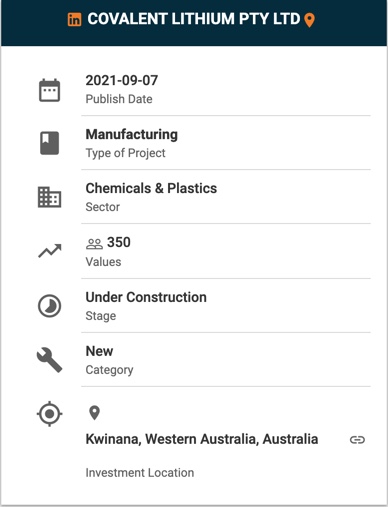Click the COVALENT LITHIUM PTY LTD title
Screen dimensions: 388x507
(x=194, y=19)
